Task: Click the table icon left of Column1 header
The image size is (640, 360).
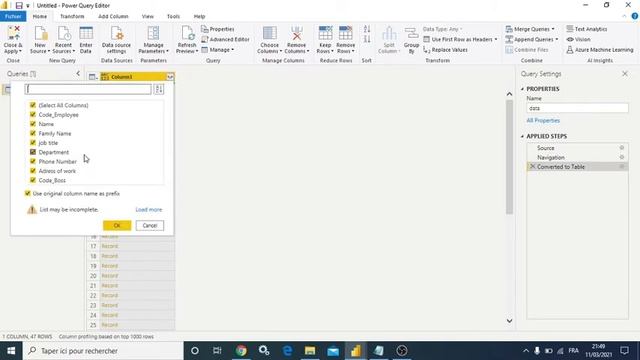Action: point(93,77)
